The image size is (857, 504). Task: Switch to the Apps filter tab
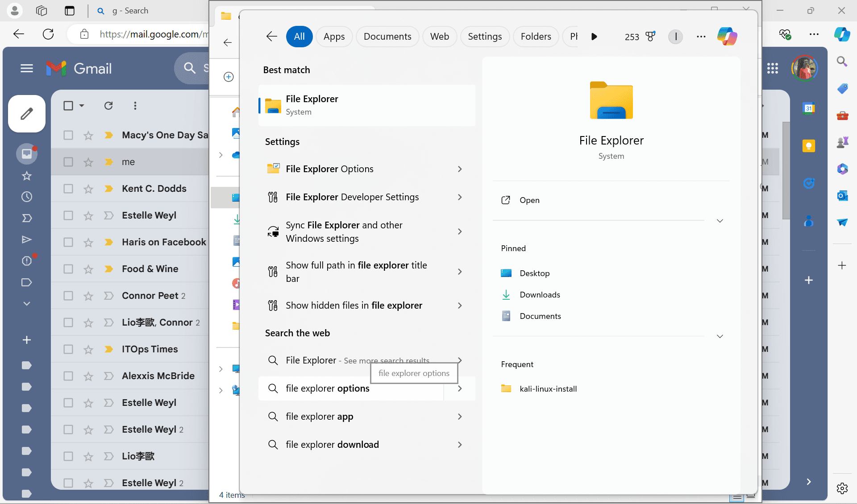(334, 37)
